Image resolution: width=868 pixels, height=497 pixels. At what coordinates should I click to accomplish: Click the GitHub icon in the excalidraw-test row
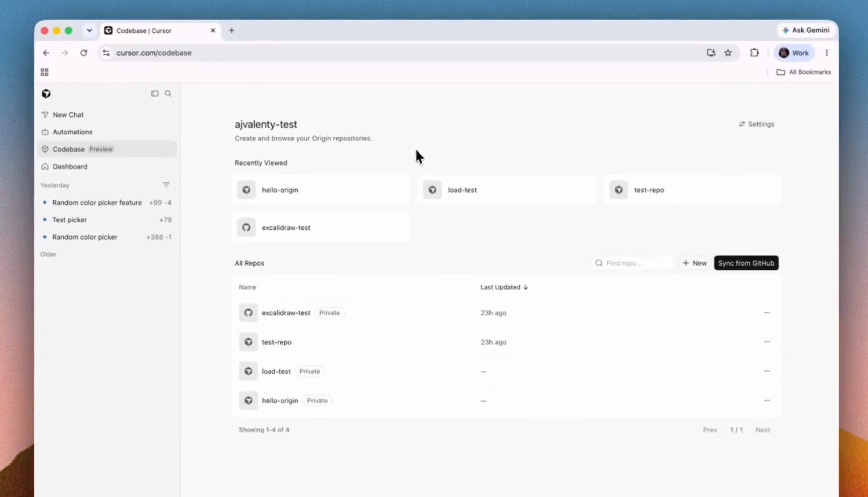click(x=248, y=313)
